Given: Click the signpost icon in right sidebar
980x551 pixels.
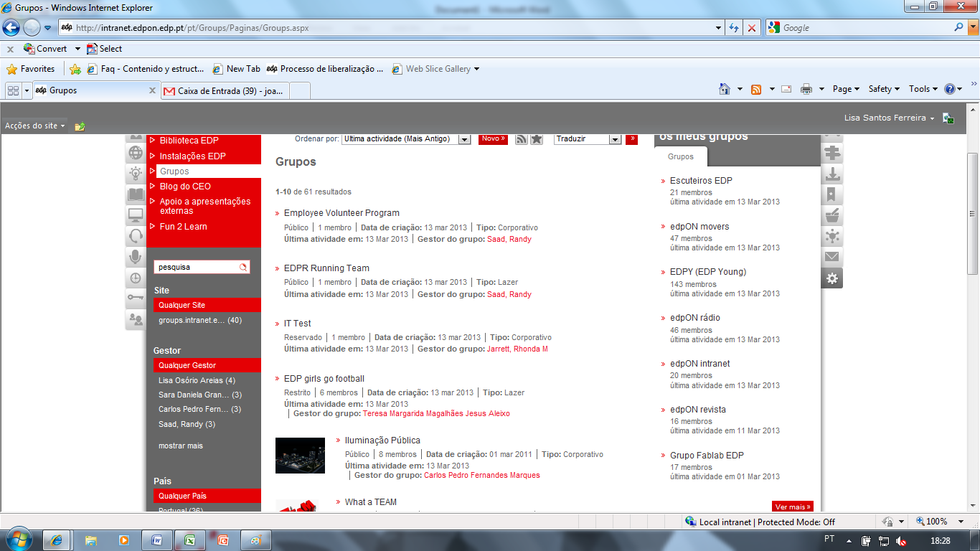Looking at the screenshot, I should (832, 153).
